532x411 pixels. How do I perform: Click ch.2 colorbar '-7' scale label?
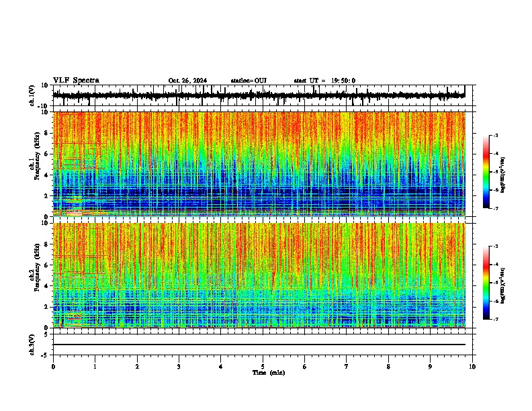(496, 319)
